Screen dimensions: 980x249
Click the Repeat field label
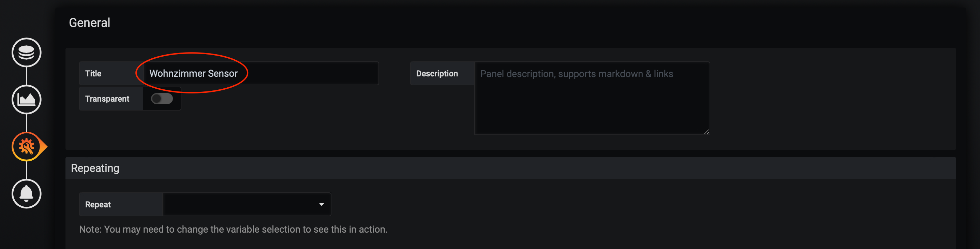click(x=98, y=204)
